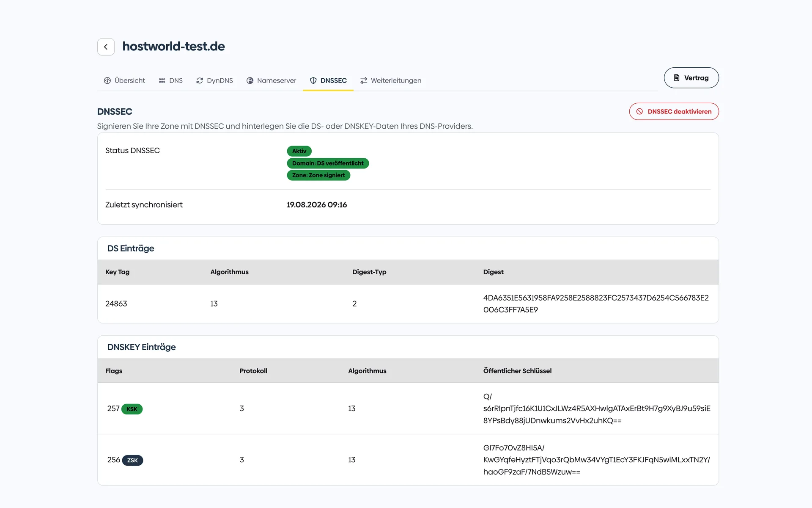Click the hostworld-test.de domain title
The width and height of the screenshot is (812, 508).
click(173, 47)
